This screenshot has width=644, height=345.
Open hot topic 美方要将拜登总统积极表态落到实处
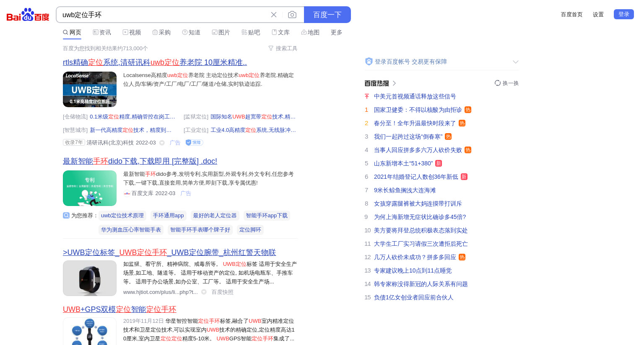point(421,231)
